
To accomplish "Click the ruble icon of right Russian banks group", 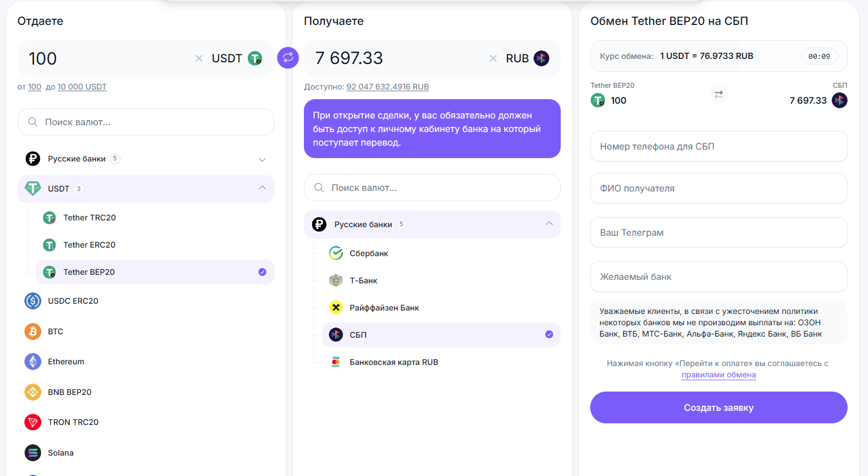I will click(319, 224).
